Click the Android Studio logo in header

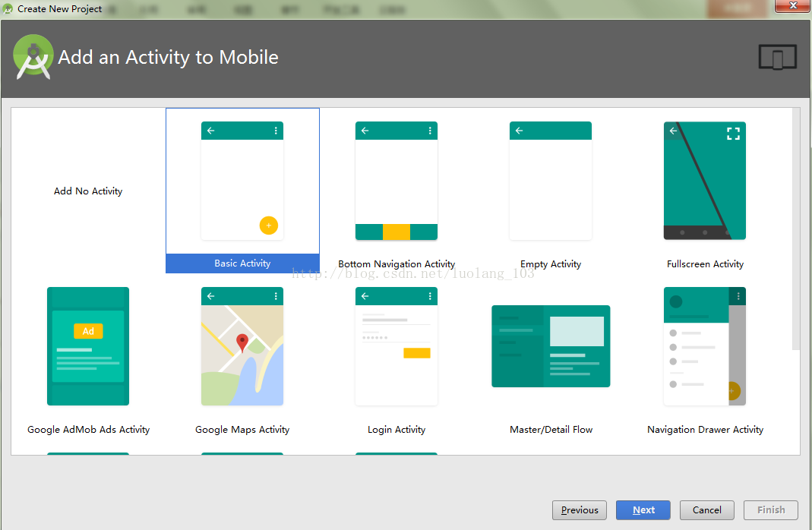pyautogui.click(x=33, y=57)
